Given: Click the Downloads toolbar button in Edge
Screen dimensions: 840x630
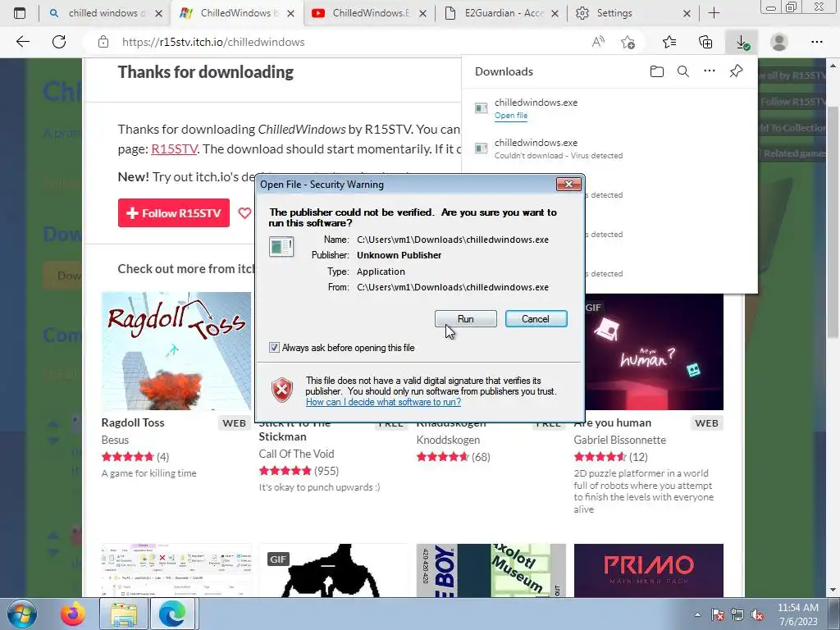Looking at the screenshot, I should point(742,43).
